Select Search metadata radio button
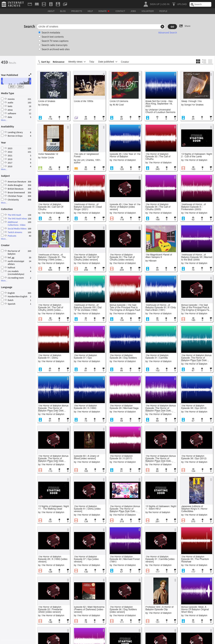The width and height of the screenshot is (215, 644). tap(39, 32)
